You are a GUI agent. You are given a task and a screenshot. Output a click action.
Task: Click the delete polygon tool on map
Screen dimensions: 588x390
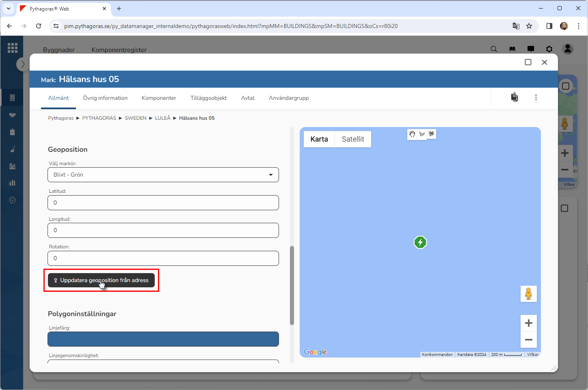431,134
